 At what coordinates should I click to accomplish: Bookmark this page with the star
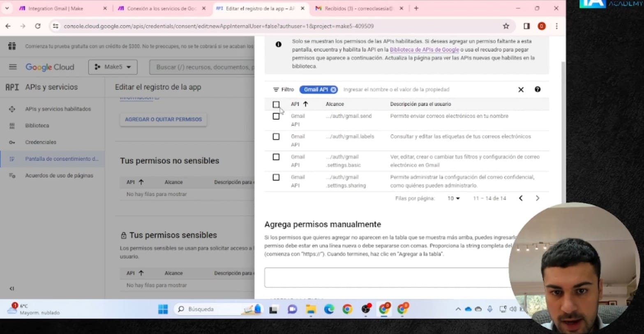point(506,26)
